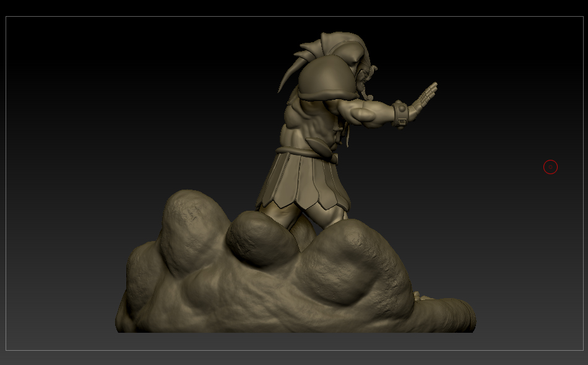Select the studded wrist bracer on the arm
Viewport: 588px width, 365px height.
tap(401, 114)
